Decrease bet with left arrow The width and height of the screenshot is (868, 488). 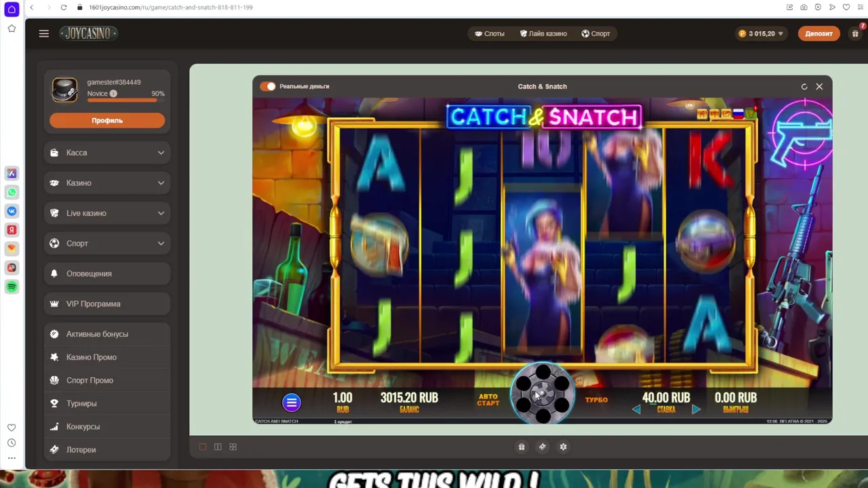tap(636, 409)
